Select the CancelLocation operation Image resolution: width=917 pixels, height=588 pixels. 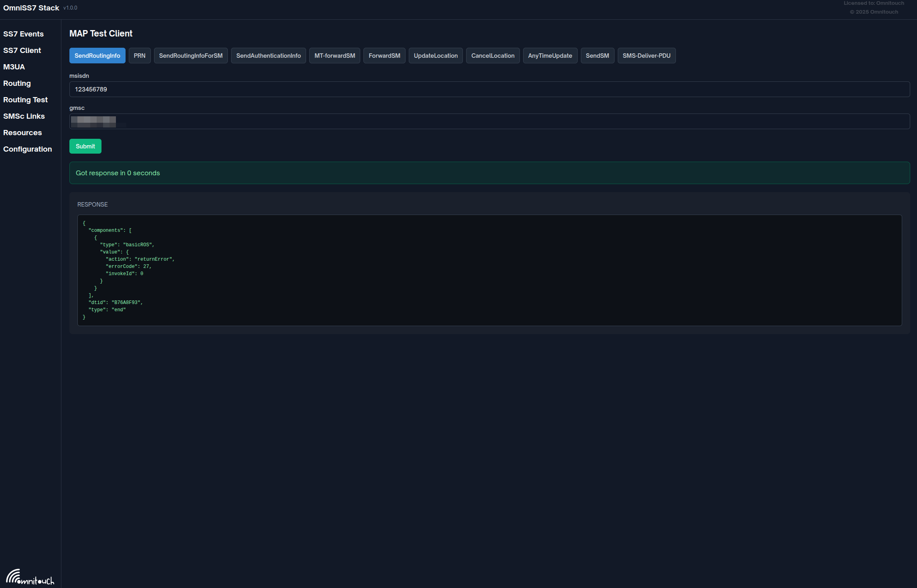click(x=493, y=55)
